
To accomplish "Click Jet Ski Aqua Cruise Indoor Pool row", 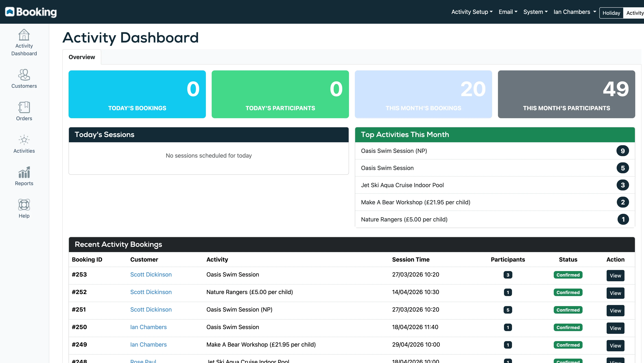I will coord(495,185).
